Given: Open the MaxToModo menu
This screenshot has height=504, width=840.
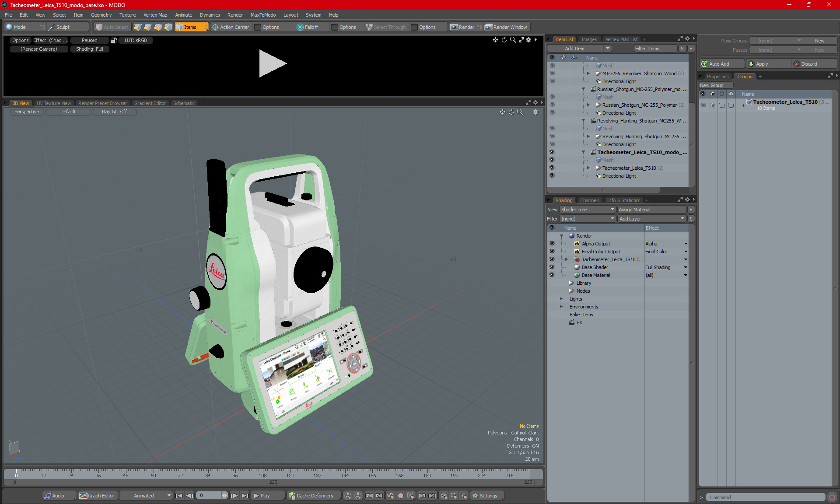Looking at the screenshot, I should [x=263, y=15].
